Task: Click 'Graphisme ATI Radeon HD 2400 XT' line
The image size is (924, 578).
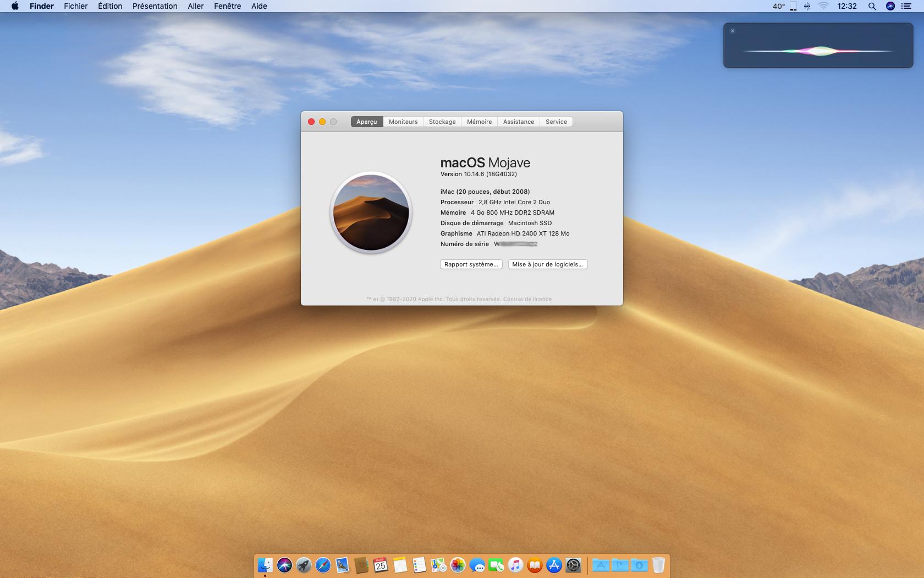Action: coord(505,233)
